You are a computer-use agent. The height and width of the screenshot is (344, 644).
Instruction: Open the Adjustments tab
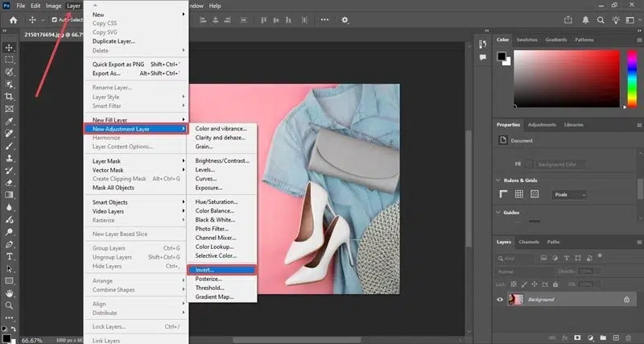pos(542,125)
